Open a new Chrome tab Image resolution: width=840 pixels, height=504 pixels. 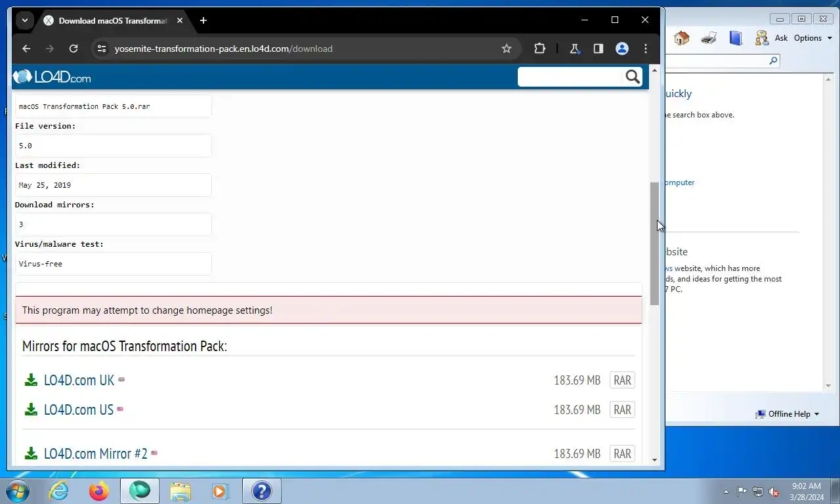[x=203, y=20]
